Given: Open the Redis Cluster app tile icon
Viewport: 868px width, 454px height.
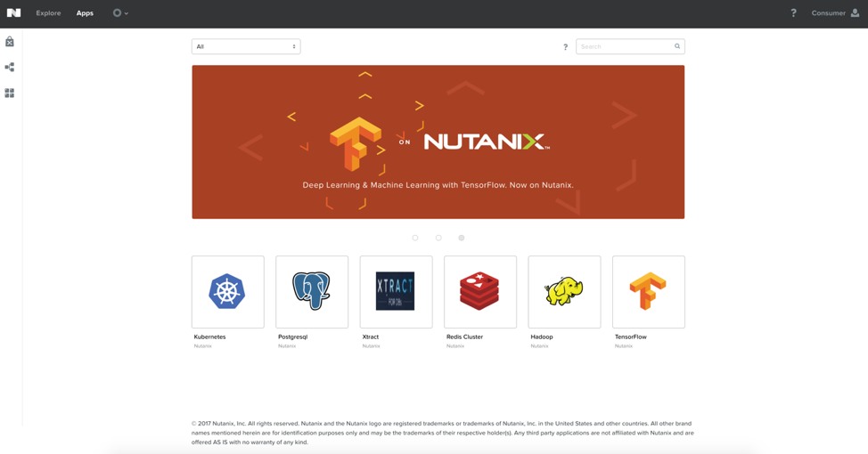Looking at the screenshot, I should [x=480, y=291].
